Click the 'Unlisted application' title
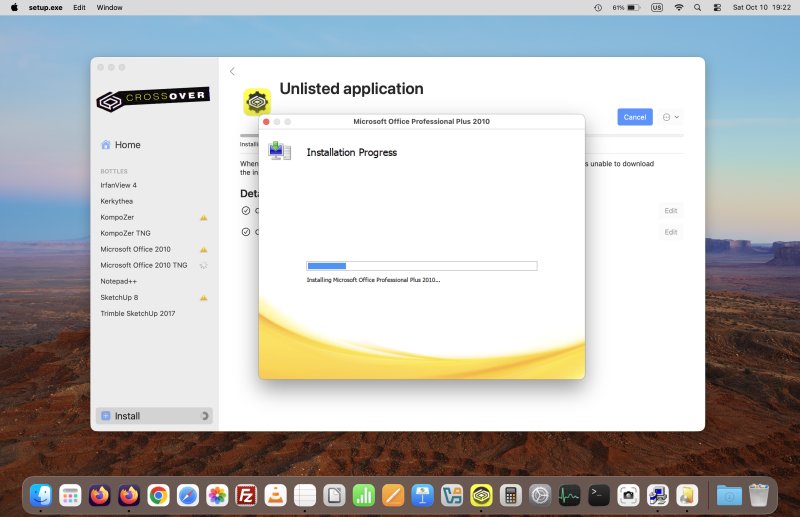Screen dimensions: 800x517 pyautogui.click(x=352, y=89)
